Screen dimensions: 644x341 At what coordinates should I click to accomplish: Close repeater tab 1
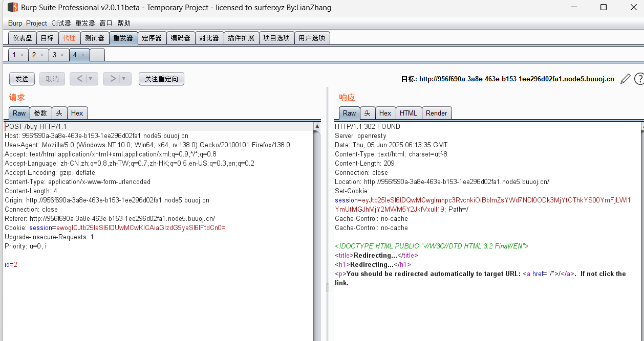[x=22, y=55]
